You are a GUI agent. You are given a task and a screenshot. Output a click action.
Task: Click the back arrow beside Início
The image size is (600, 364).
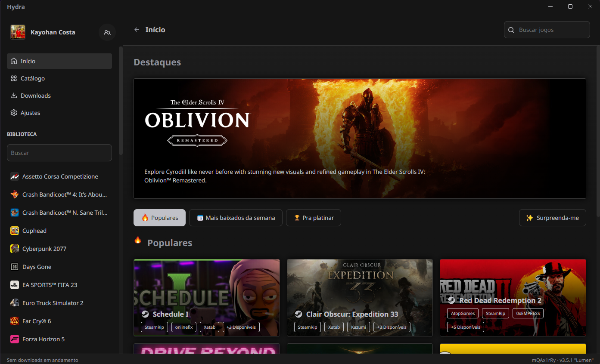[137, 30]
